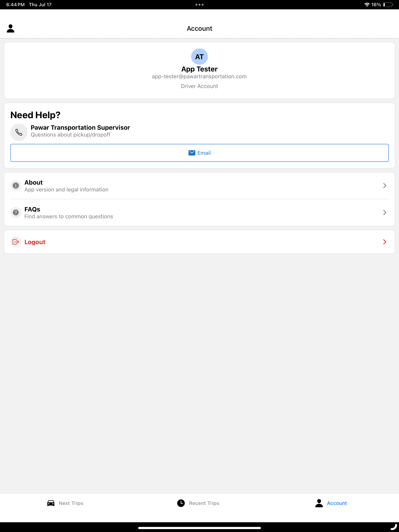Open FAQs via its chevron
This screenshot has width=399, height=532.
(x=385, y=212)
